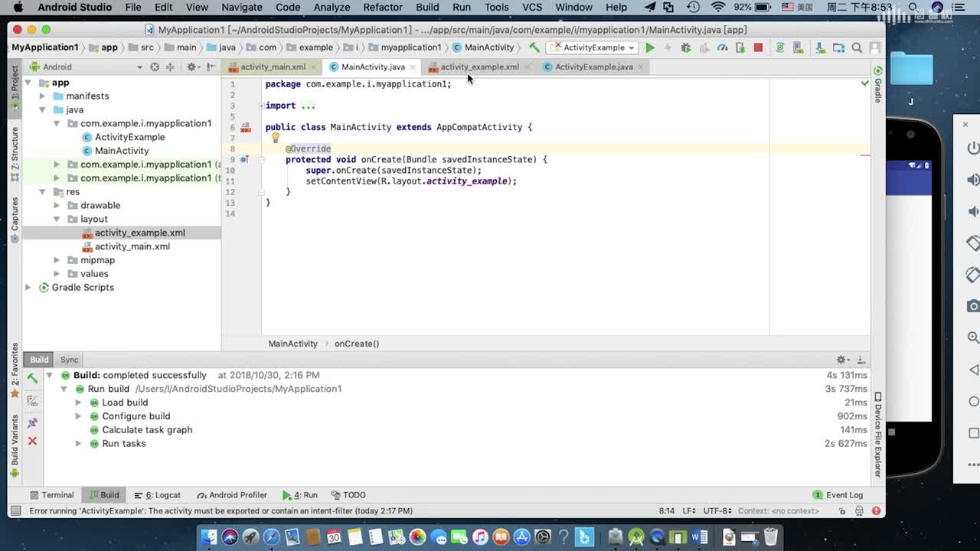Close the MainActivity.java tab

click(x=413, y=67)
